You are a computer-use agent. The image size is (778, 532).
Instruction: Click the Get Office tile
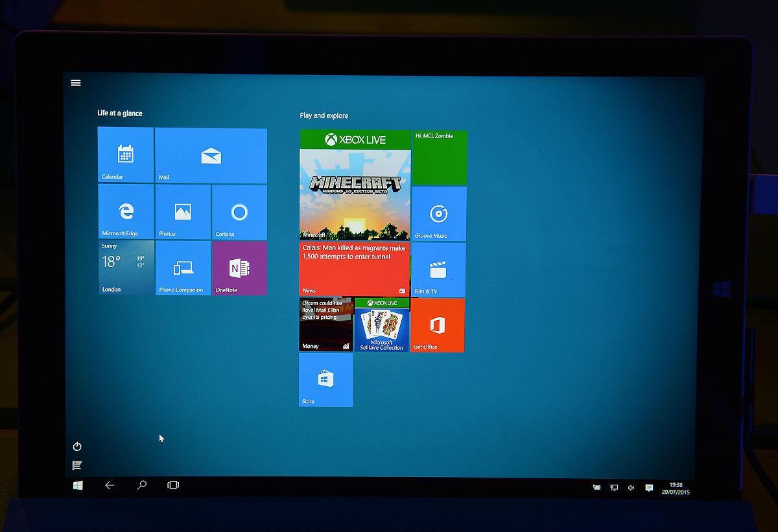438,325
